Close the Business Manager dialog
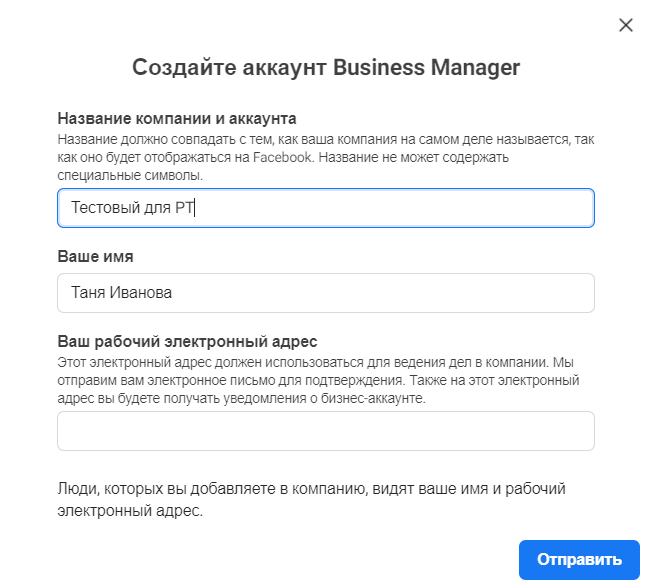The width and height of the screenshot is (655, 583). click(625, 25)
